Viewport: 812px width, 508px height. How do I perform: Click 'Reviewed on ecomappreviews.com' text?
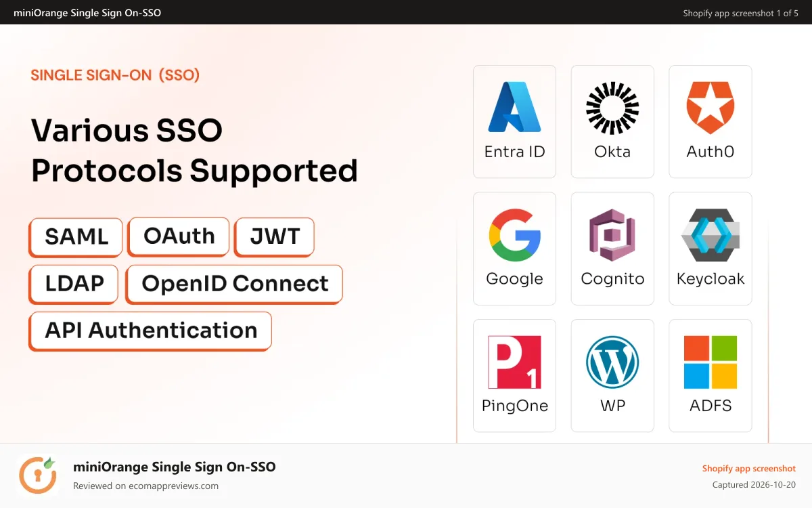click(145, 486)
